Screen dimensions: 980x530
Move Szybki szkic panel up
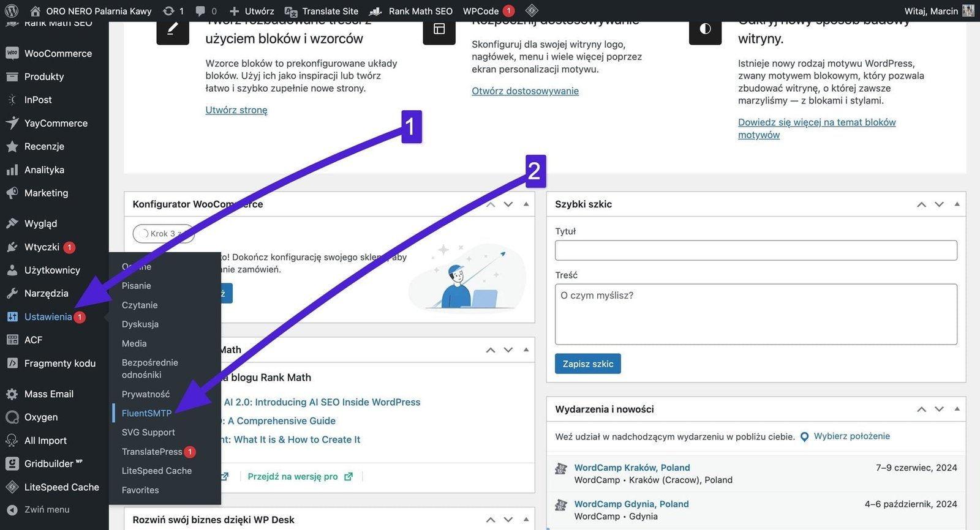[x=921, y=204]
